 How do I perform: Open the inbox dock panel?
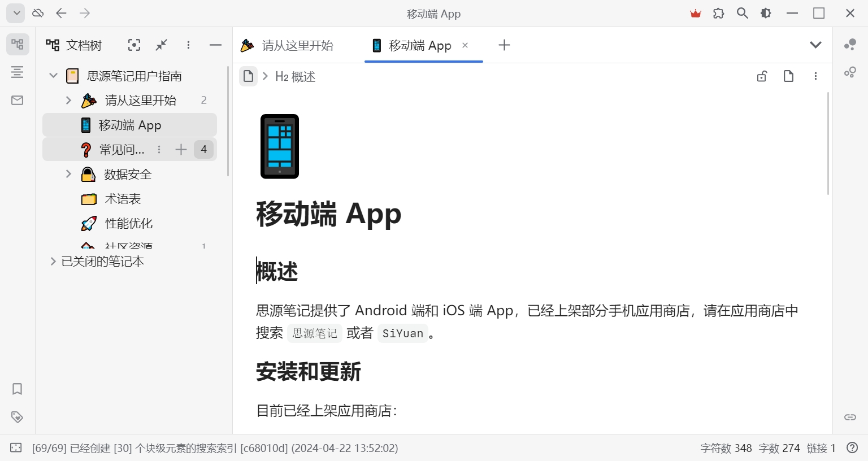click(18, 100)
